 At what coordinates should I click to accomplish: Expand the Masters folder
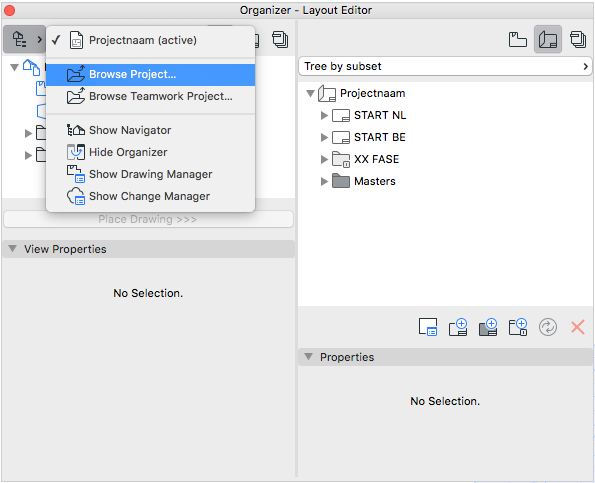[324, 181]
